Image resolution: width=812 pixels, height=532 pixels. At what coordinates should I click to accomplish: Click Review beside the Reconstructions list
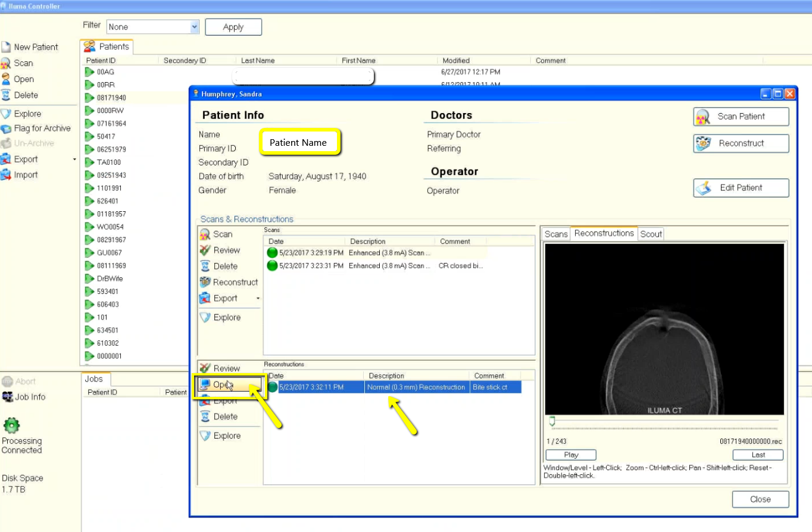[x=220, y=368]
